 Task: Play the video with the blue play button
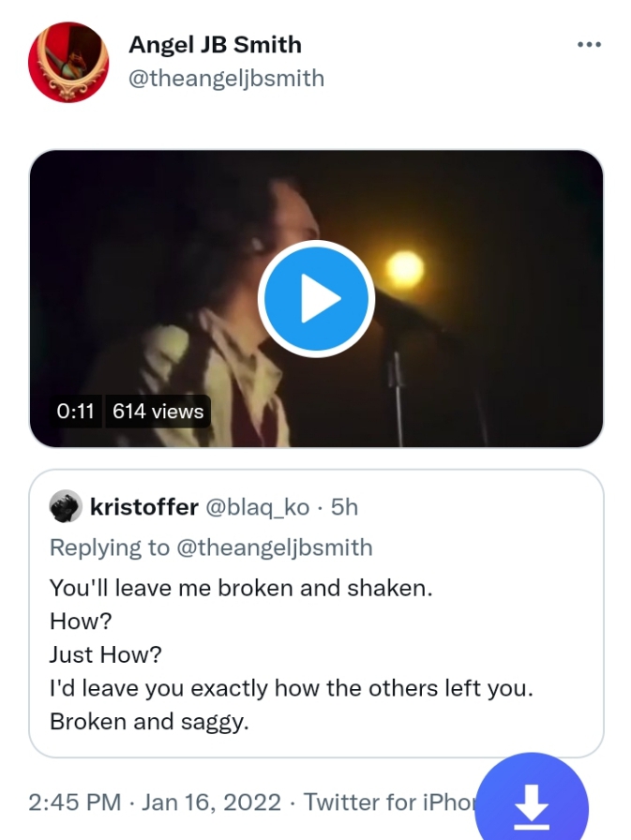pos(316,299)
